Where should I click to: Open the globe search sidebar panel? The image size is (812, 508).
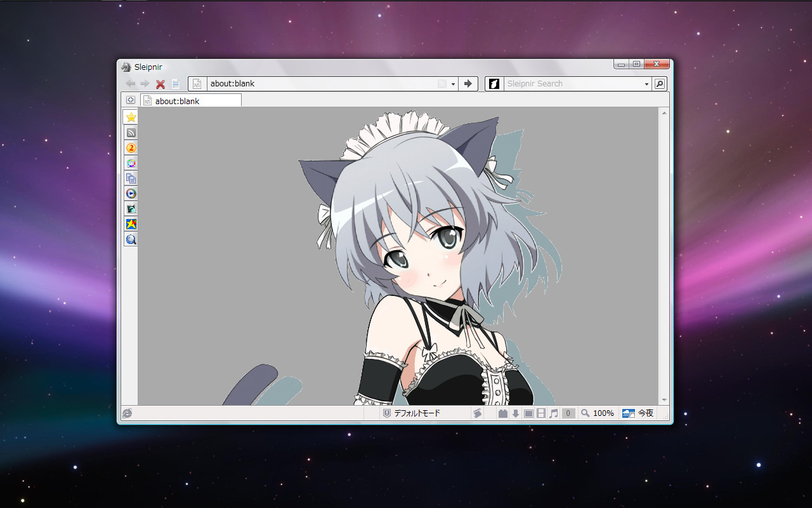(131, 239)
